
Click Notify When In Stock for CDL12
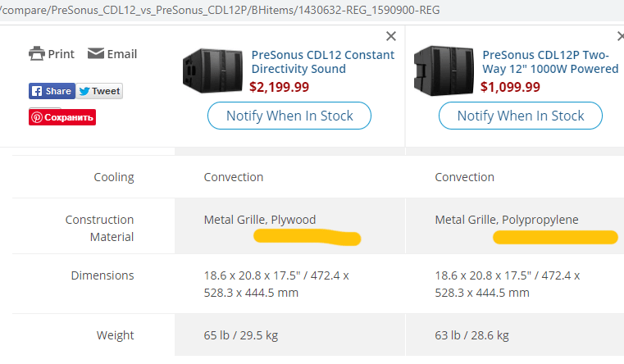[289, 116]
